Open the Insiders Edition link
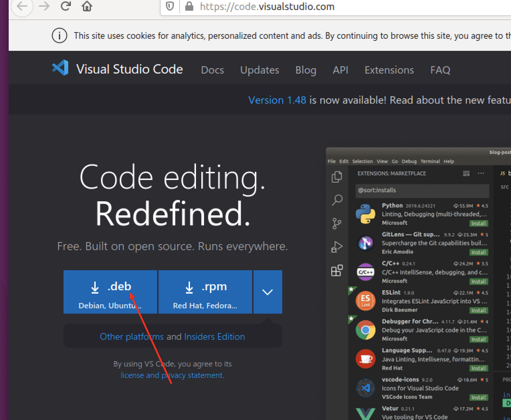Image resolution: width=511 pixels, height=420 pixels. point(214,336)
